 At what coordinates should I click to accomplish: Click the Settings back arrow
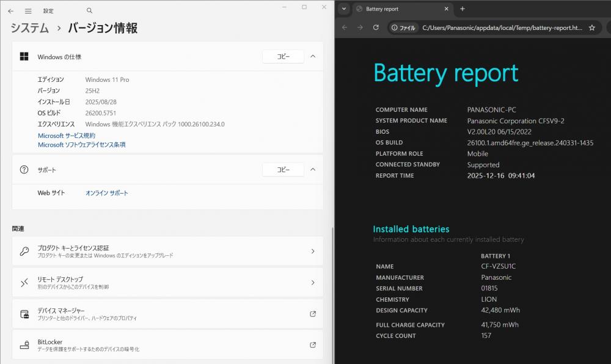pyautogui.click(x=10, y=11)
